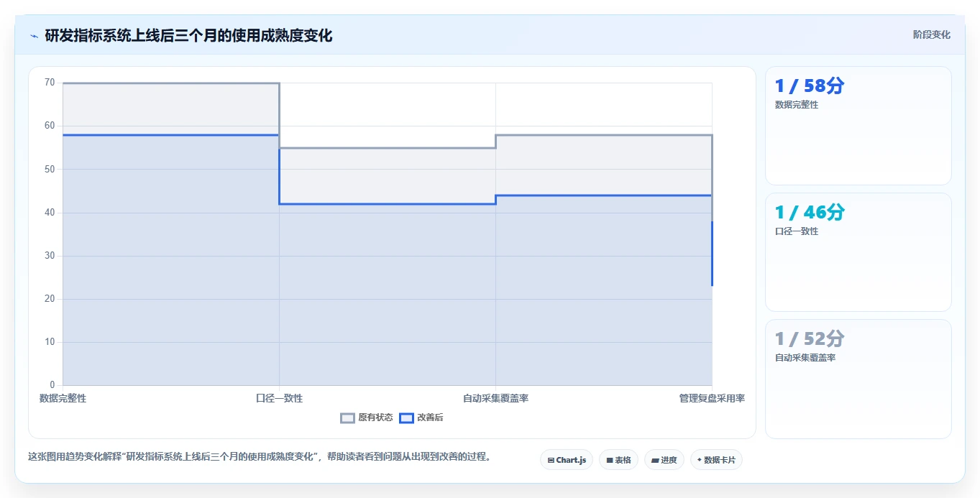
Task: Click the 阶段变化 label in header
Action: point(932,34)
